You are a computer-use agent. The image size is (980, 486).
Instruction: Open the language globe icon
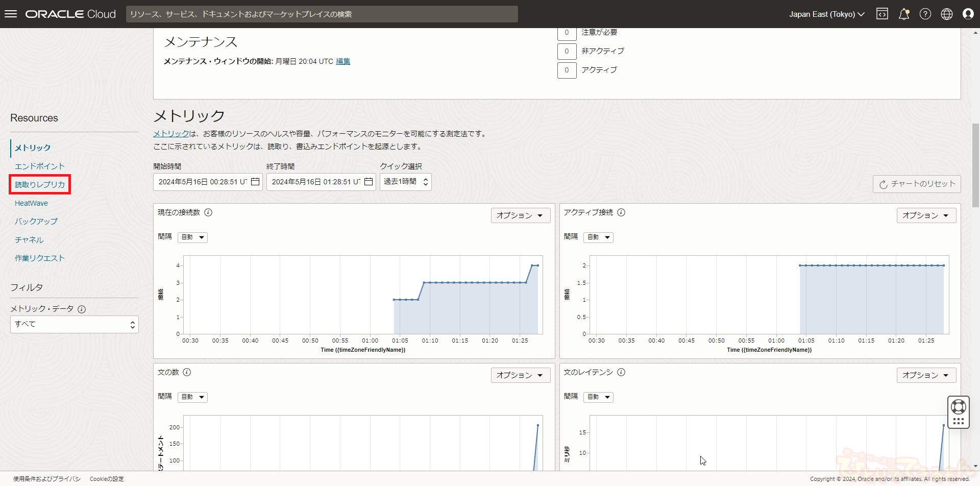(x=947, y=14)
